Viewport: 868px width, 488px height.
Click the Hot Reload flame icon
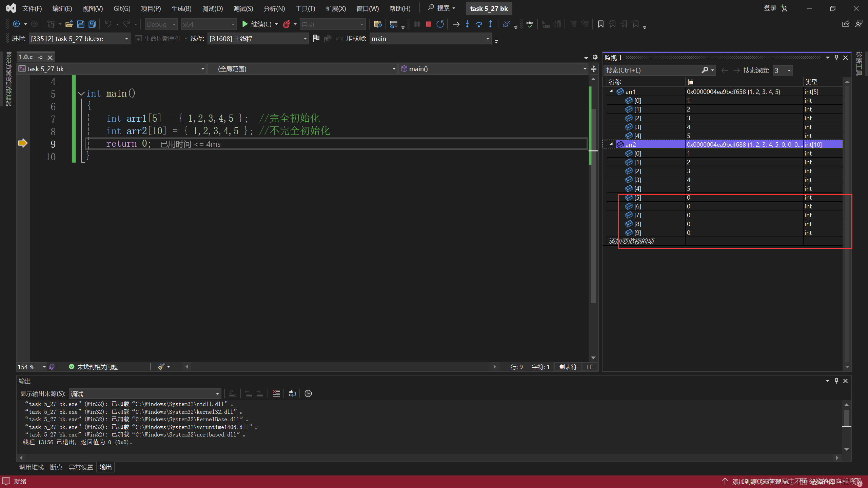(x=287, y=24)
